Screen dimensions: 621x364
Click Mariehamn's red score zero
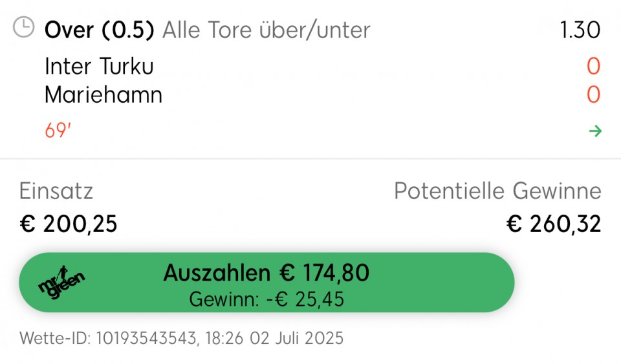[593, 95]
